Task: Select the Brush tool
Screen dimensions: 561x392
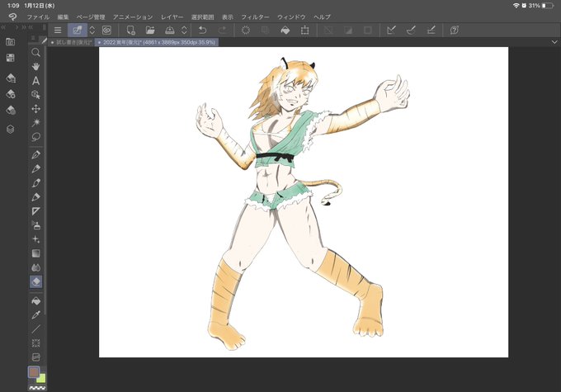Action: click(35, 183)
